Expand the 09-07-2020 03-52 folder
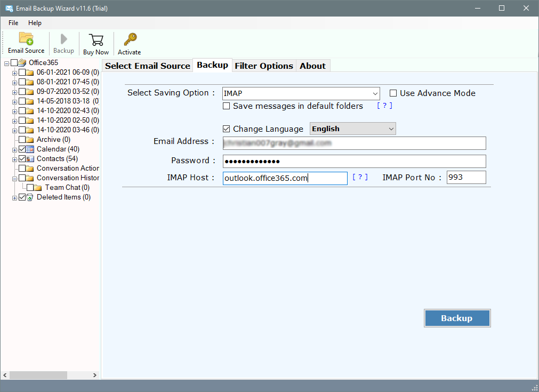Screen dimensions: 539x392 (14, 92)
